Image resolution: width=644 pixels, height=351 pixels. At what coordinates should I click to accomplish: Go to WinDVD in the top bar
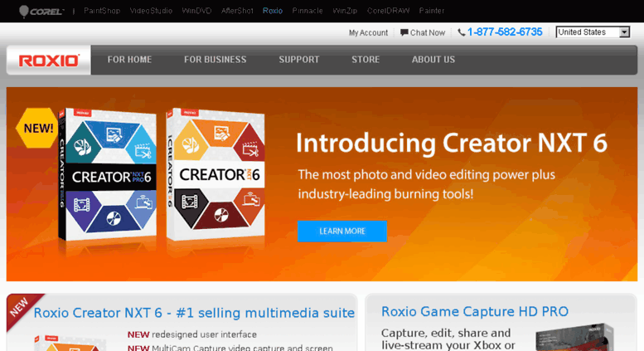pyautogui.click(x=196, y=11)
